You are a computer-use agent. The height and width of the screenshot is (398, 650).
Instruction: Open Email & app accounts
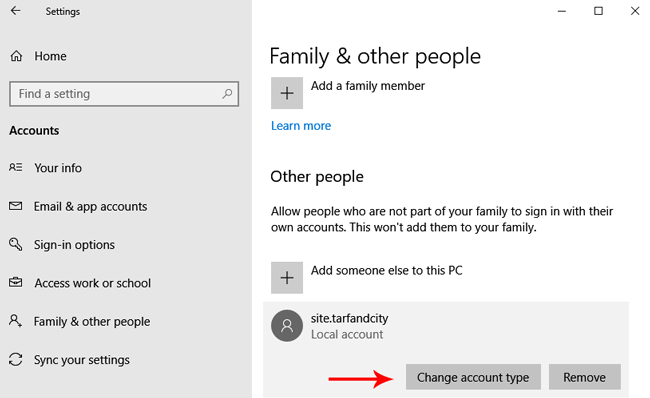[x=90, y=206]
